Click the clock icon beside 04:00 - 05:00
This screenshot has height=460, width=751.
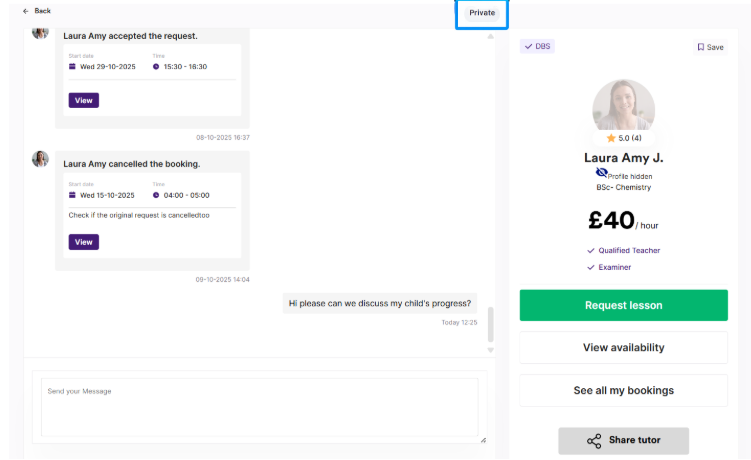coord(156,195)
